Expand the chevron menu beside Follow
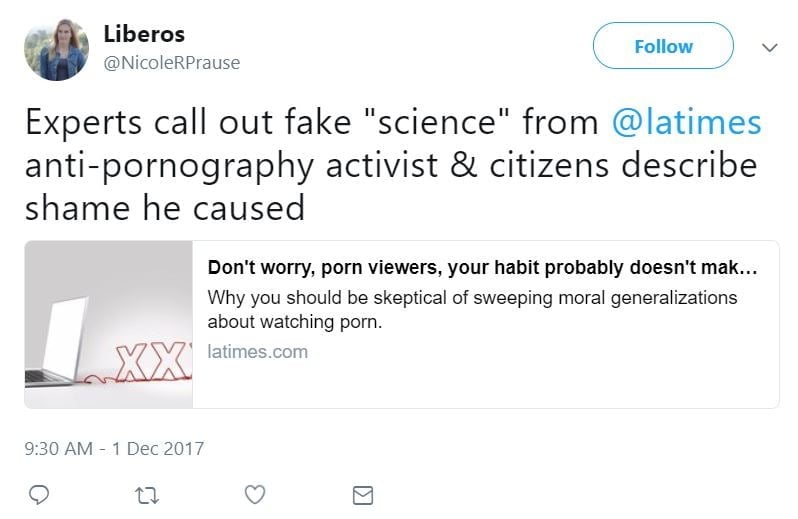This screenshot has height=519, width=798. tap(769, 47)
